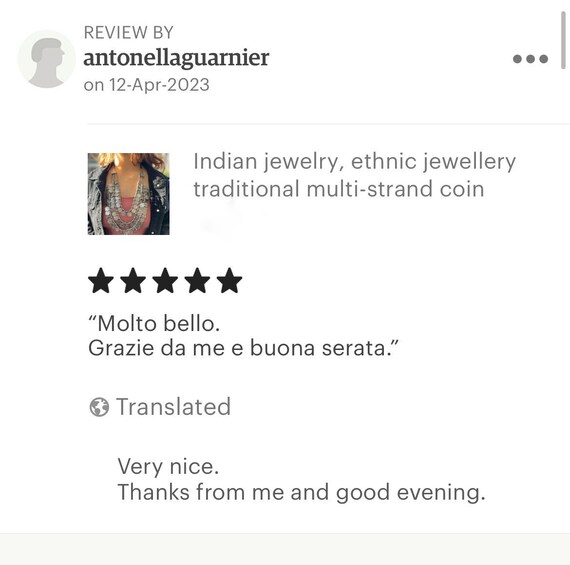Click the first rating star
Screen dimensions: 570x565
pos(101,281)
